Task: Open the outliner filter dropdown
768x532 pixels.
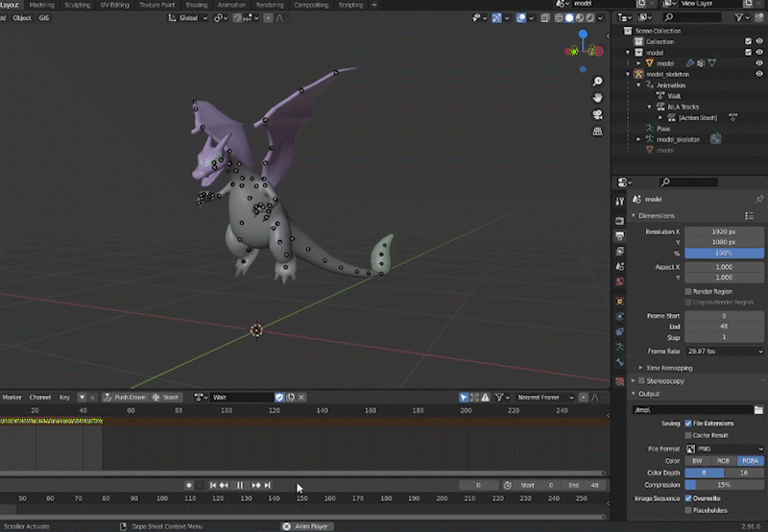Action: pos(741,17)
